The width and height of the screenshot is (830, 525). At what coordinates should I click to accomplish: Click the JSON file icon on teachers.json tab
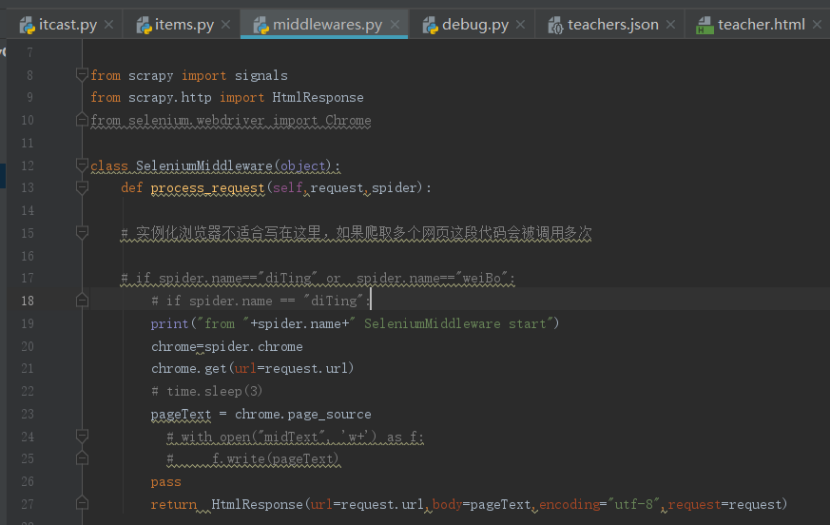tap(555, 25)
